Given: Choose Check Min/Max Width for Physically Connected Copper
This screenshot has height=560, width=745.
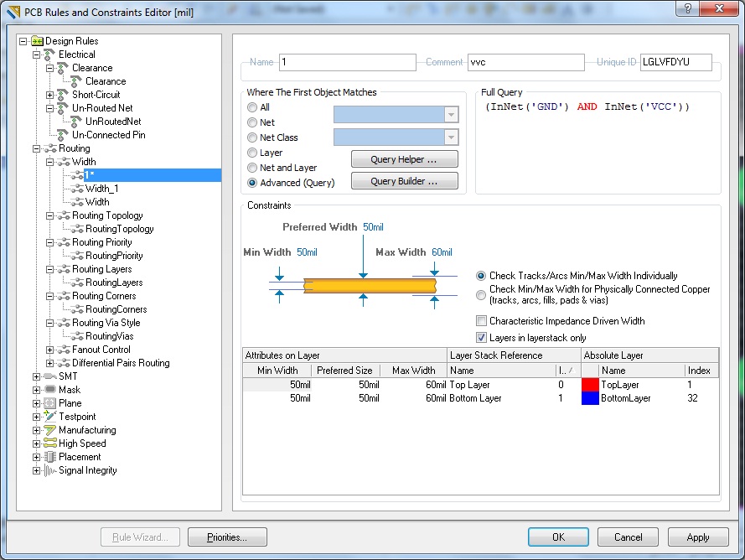Looking at the screenshot, I should pyautogui.click(x=481, y=295).
